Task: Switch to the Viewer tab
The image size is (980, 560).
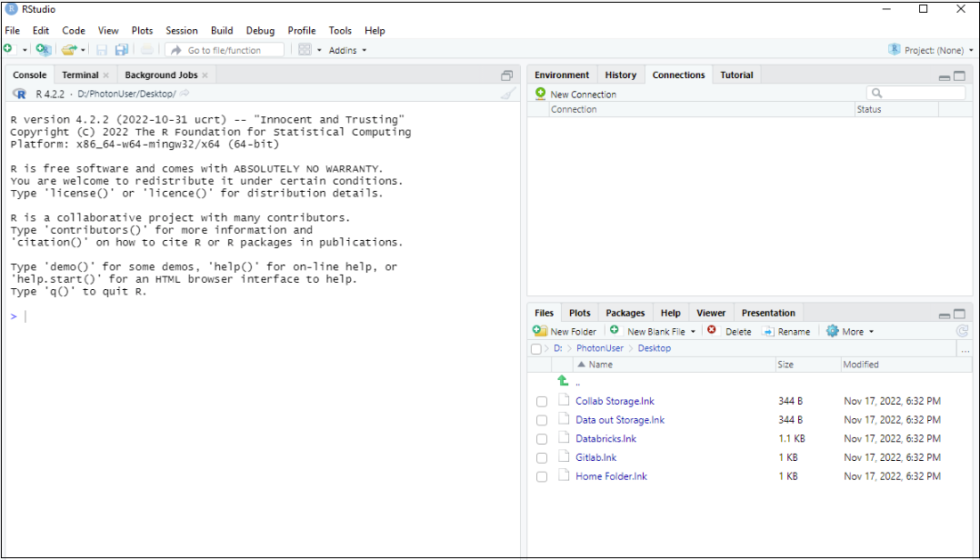Action: pyautogui.click(x=711, y=313)
